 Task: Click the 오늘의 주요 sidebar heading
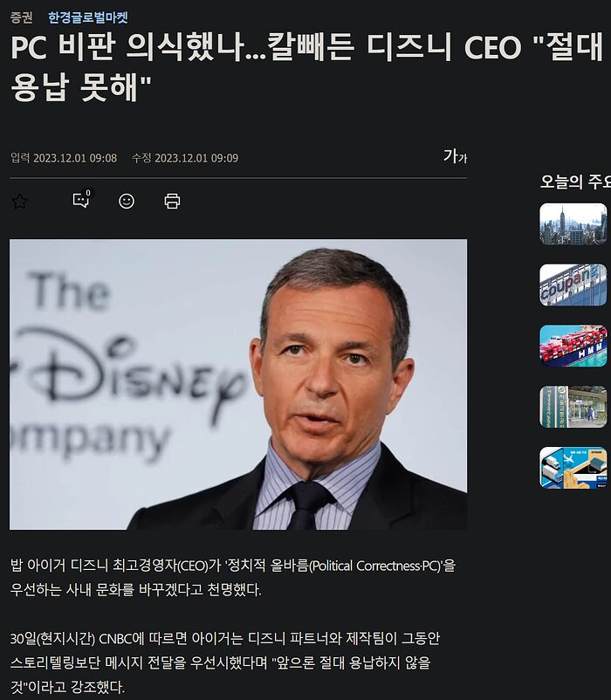click(x=575, y=182)
